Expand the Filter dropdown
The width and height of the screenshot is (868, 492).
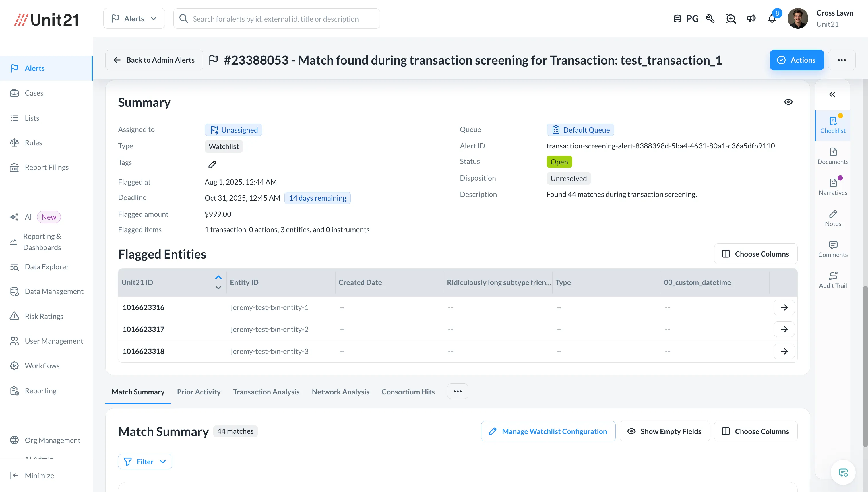coord(145,462)
